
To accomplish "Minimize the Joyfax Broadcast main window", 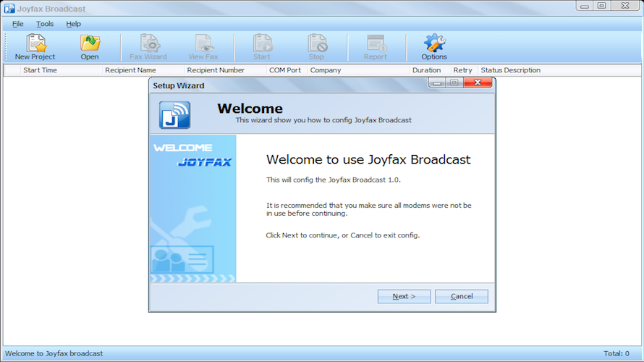I will 585,5.
